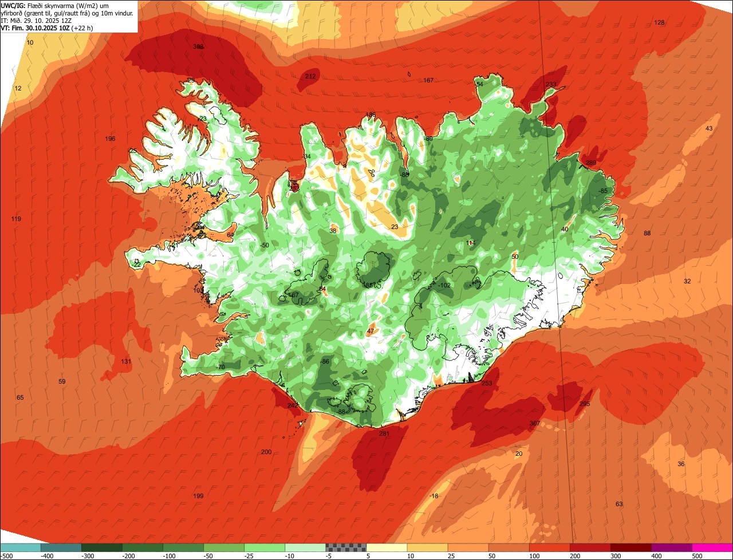This screenshot has height=560, width=733.
Task: Click the -300 label on the color scale
Action: tap(88, 556)
